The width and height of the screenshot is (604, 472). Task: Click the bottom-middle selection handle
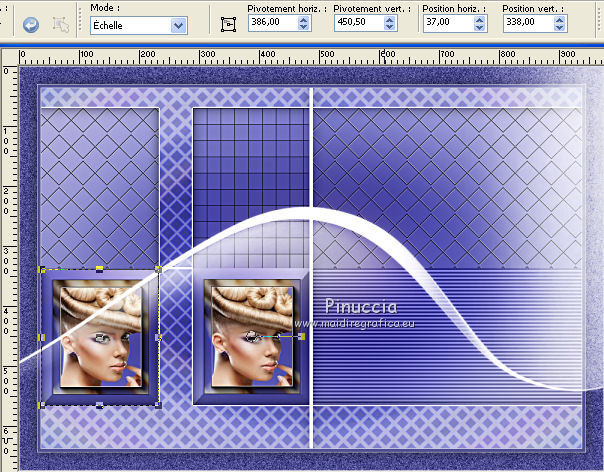pos(99,405)
